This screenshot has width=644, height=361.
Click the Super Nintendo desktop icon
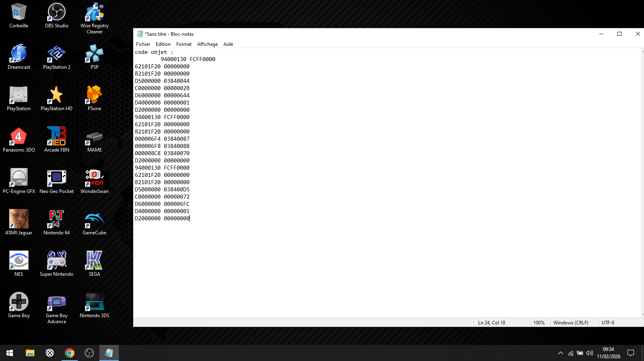(56, 261)
